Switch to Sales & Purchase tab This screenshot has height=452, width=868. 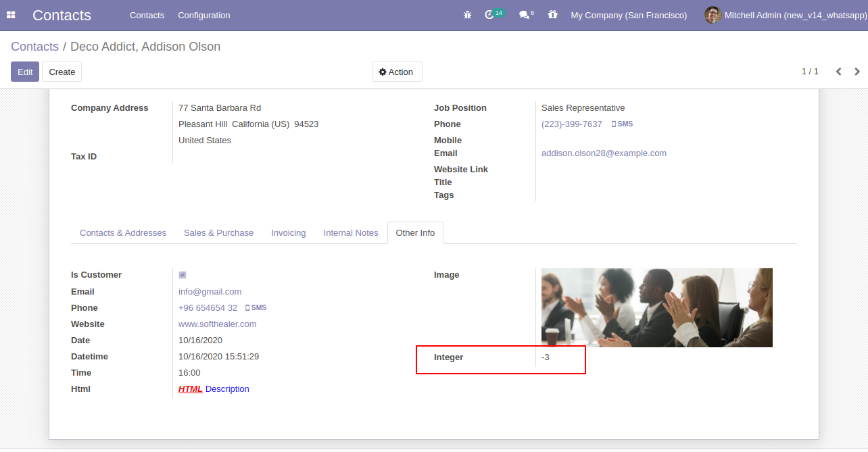pyautogui.click(x=218, y=232)
